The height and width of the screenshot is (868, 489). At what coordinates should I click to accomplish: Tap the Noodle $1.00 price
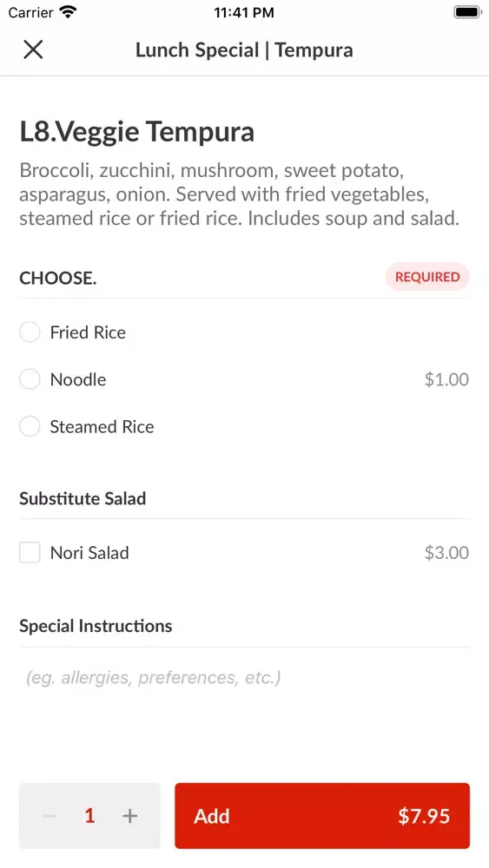coord(446,379)
